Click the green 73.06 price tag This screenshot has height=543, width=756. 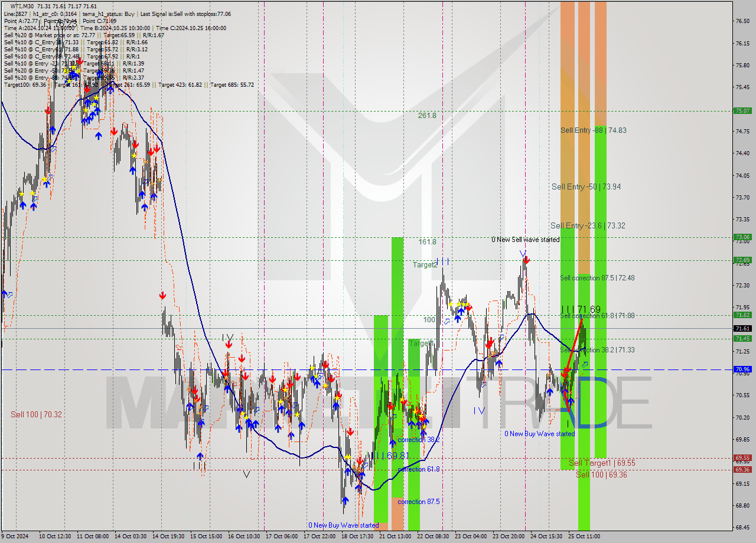point(742,237)
